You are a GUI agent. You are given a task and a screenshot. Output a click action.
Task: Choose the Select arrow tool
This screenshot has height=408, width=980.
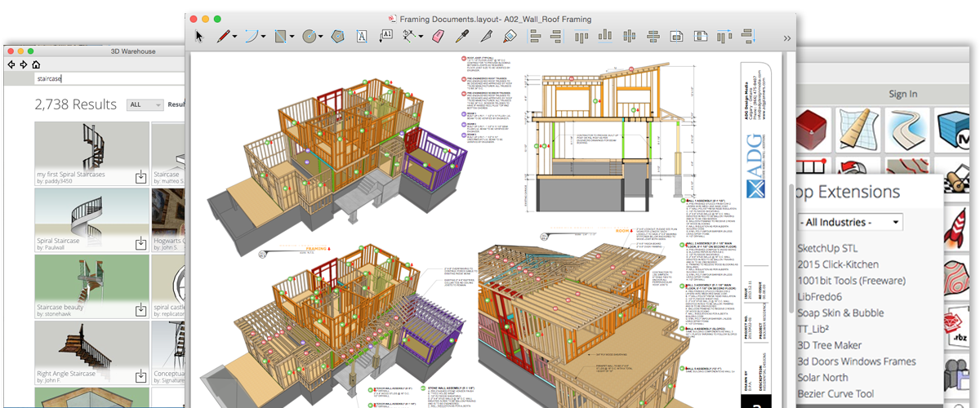pos(199,36)
